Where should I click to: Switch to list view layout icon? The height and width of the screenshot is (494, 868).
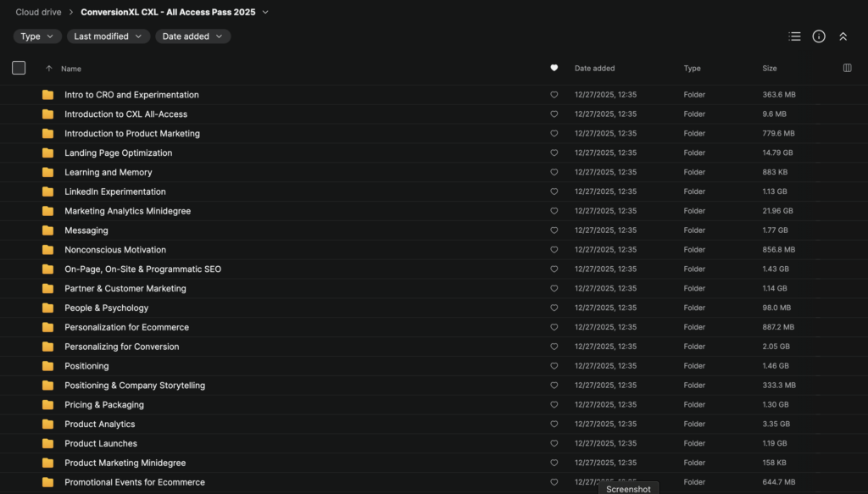(x=794, y=36)
